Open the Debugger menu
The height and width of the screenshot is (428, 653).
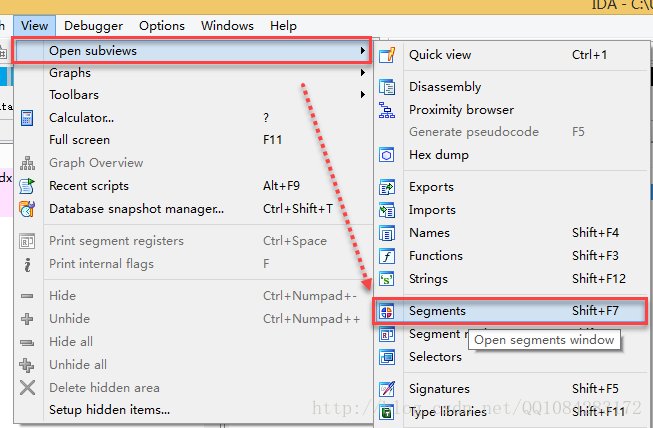93,26
